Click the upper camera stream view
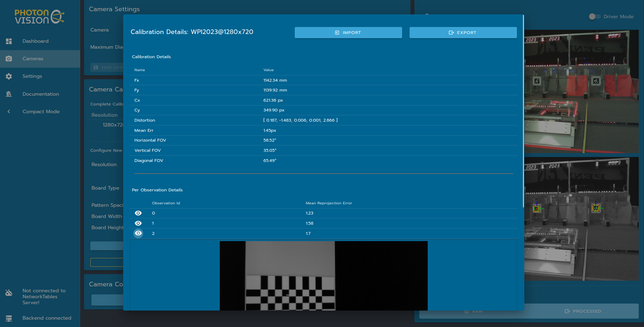The width and height of the screenshot is (644, 327). point(581,92)
